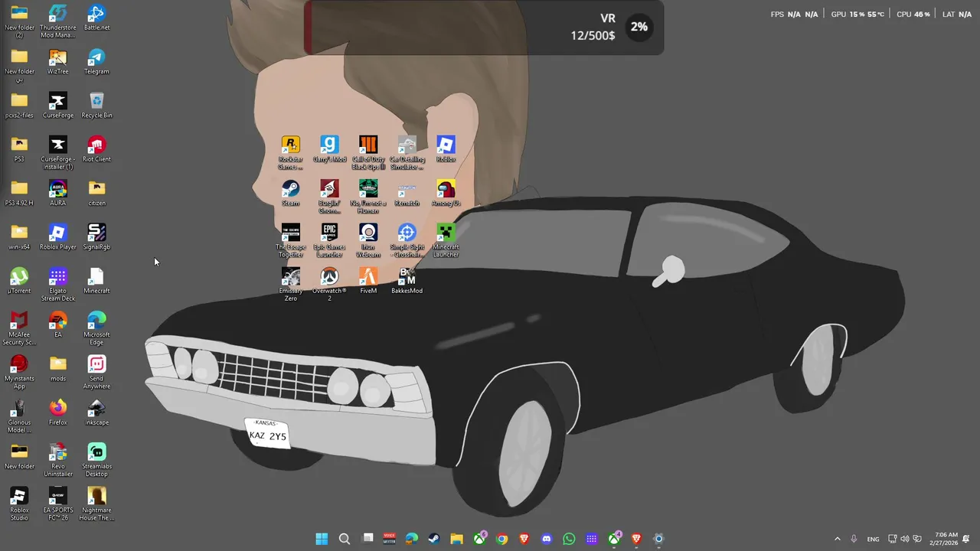Click the Xbox taskbar icon with badge 6
Screen dimensions: 980x551
(x=479, y=539)
